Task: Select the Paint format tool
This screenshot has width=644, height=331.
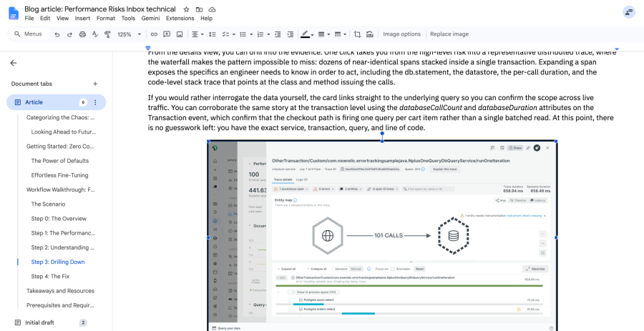Action: pos(107,34)
